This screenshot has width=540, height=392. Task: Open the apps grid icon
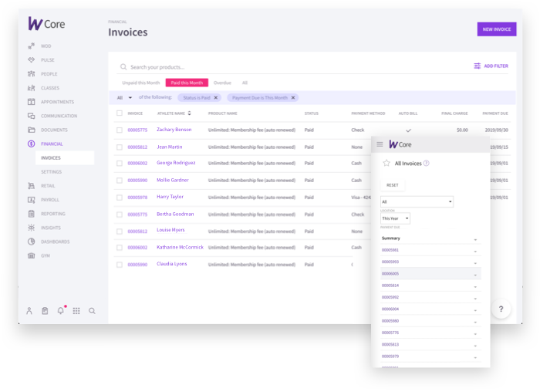tap(76, 311)
